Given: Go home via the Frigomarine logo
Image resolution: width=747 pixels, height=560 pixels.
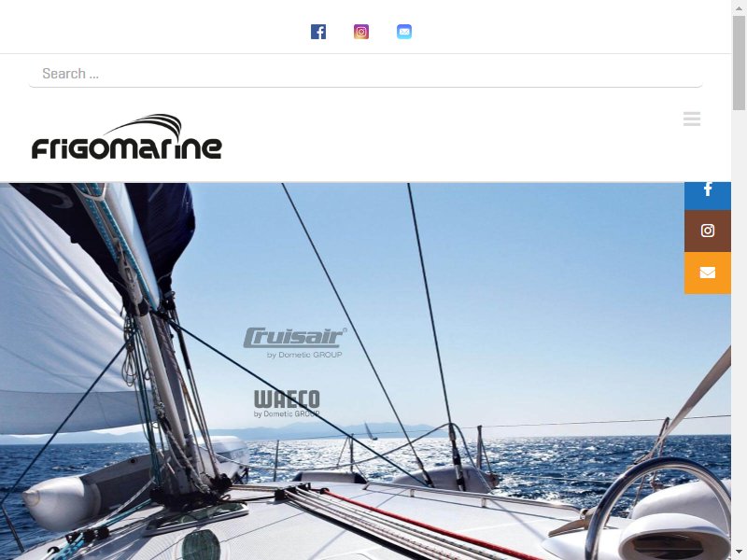Looking at the screenshot, I should [x=127, y=136].
